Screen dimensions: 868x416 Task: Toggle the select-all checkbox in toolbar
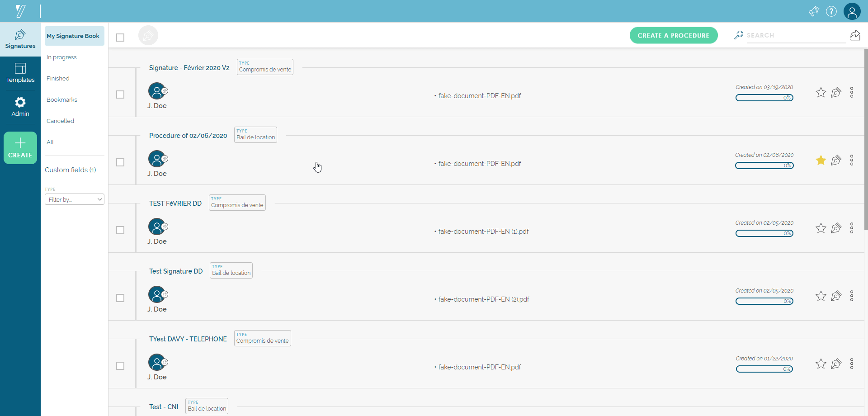tap(120, 38)
